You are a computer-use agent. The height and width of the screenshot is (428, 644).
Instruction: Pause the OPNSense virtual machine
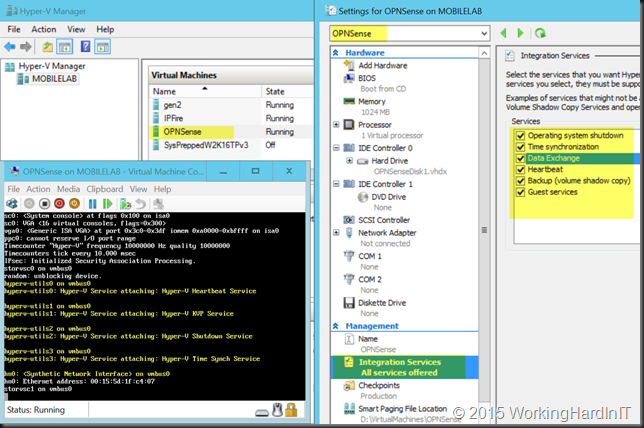[x=93, y=203]
